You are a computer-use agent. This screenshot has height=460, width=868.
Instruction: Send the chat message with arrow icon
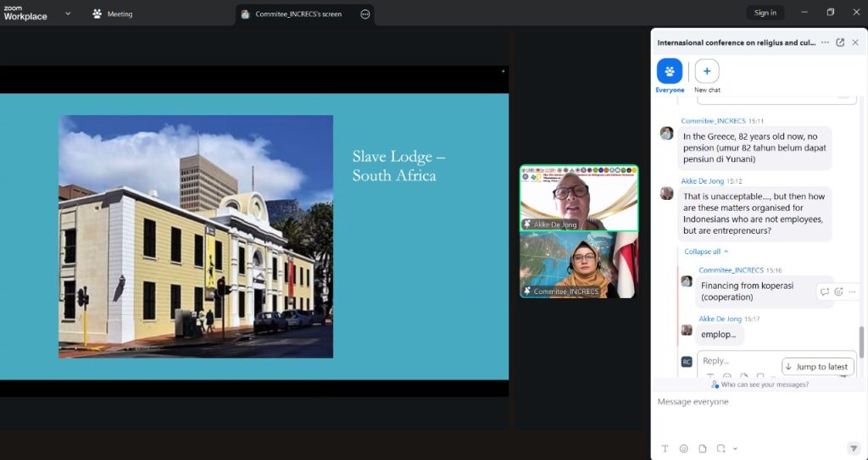(853, 448)
